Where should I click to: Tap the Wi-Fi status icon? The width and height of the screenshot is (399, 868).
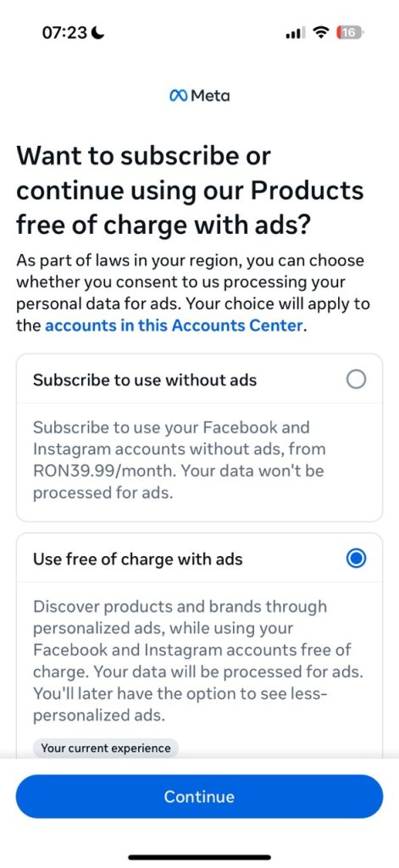[320, 33]
